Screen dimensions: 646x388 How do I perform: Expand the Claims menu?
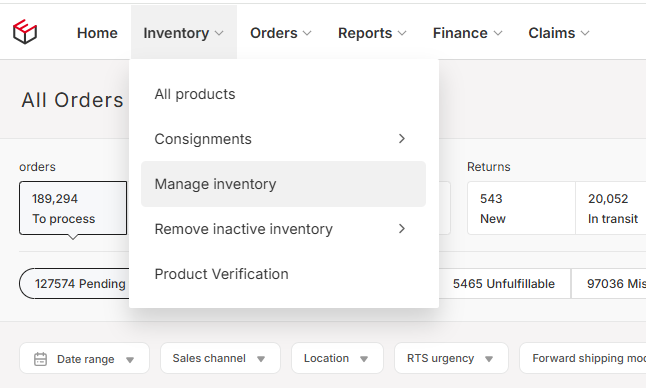pyautogui.click(x=559, y=33)
